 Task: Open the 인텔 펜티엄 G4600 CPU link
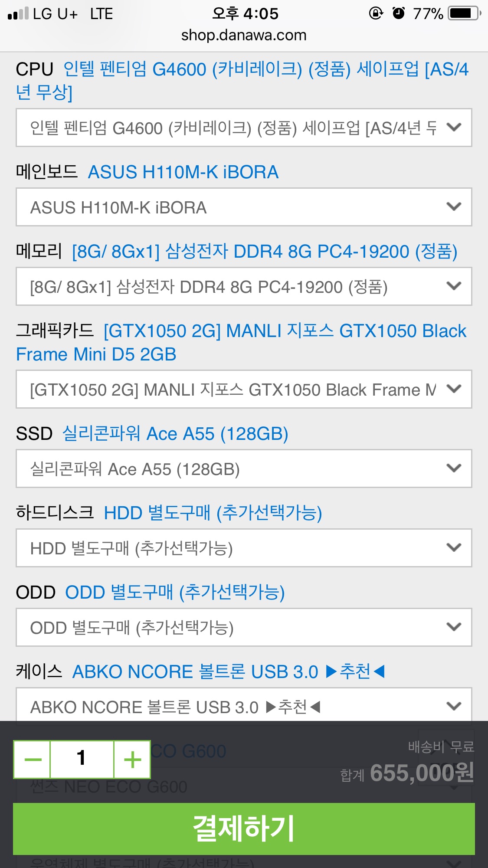coord(243,81)
